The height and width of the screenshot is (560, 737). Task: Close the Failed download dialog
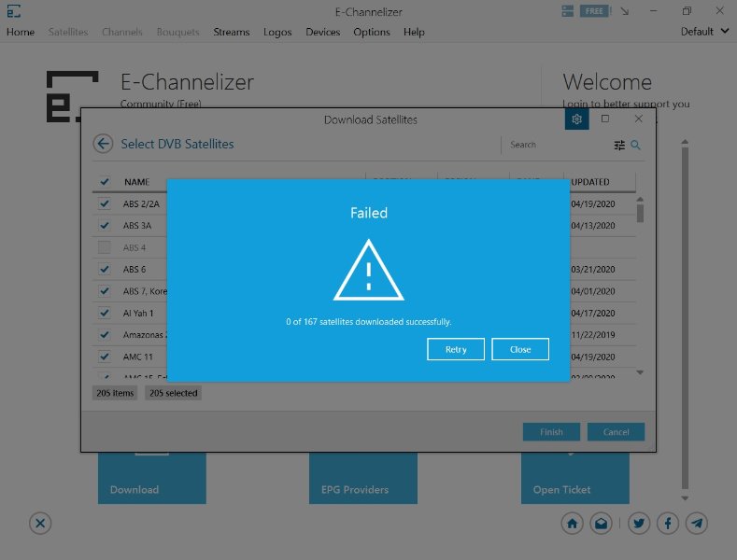[520, 349]
